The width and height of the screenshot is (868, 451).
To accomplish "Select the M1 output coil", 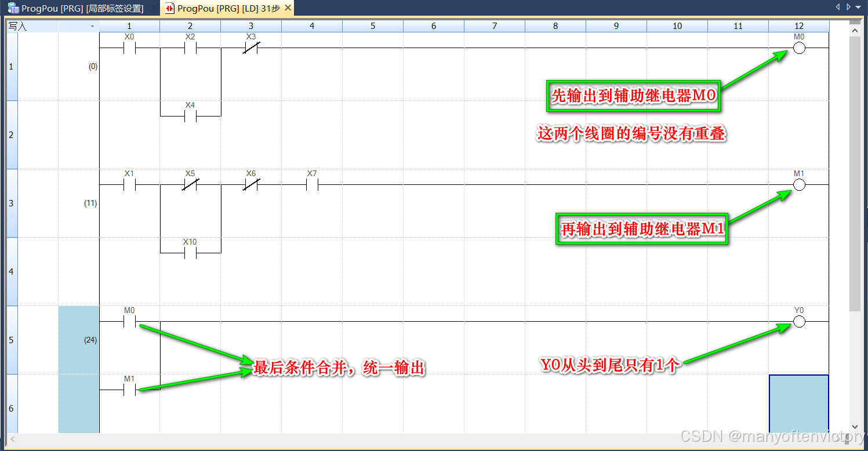I will coord(799,186).
